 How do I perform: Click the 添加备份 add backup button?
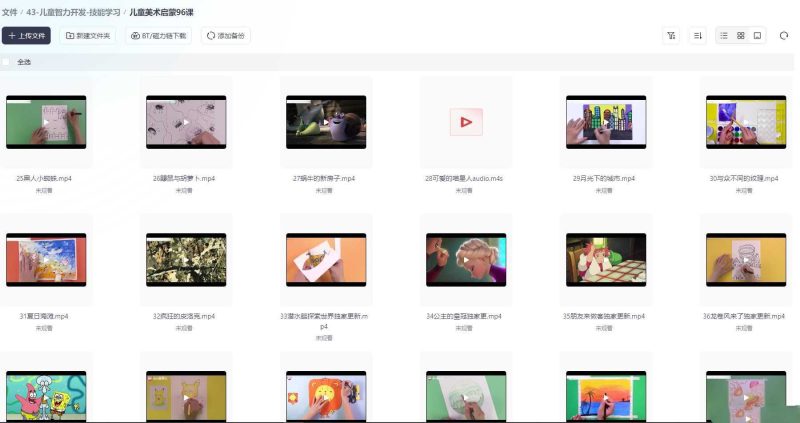click(x=227, y=35)
